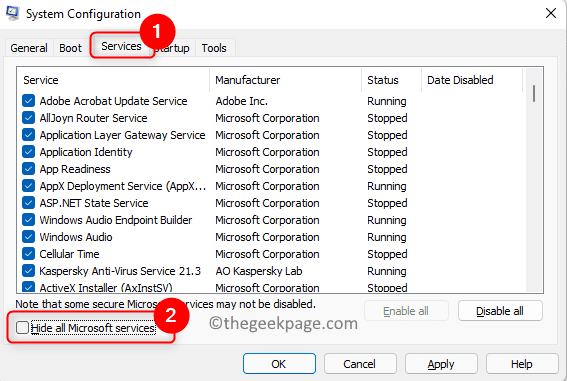This screenshot has height=381, width=567.
Task: Toggle the Windows Audio checkbox
Action: (28, 237)
